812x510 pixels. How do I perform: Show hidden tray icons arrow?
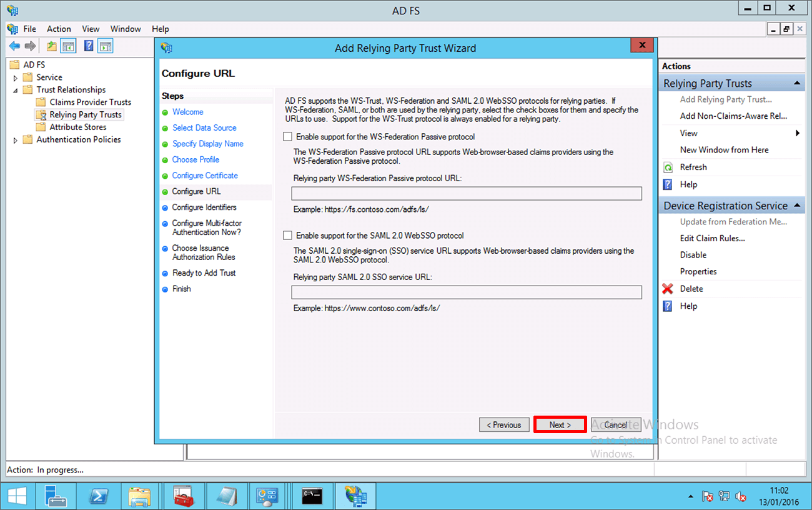[690, 497]
